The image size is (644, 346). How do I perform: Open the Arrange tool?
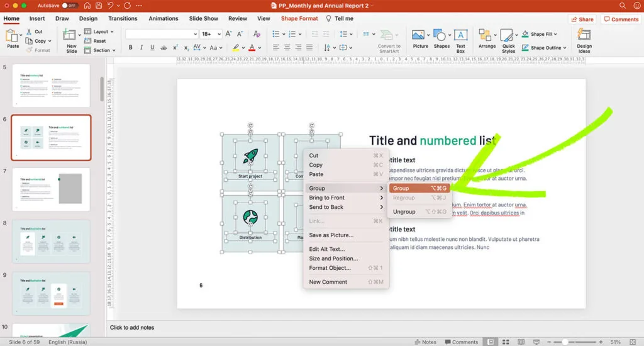[x=487, y=39]
